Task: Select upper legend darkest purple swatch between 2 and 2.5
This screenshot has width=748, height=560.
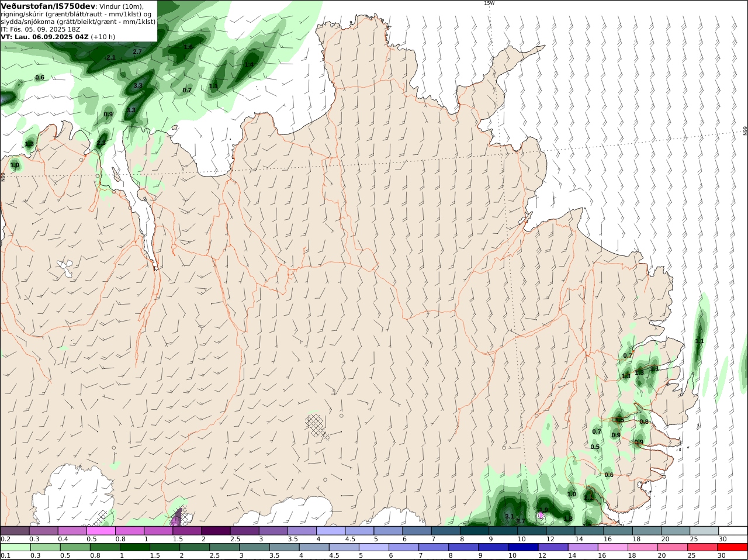Action: pos(216,531)
